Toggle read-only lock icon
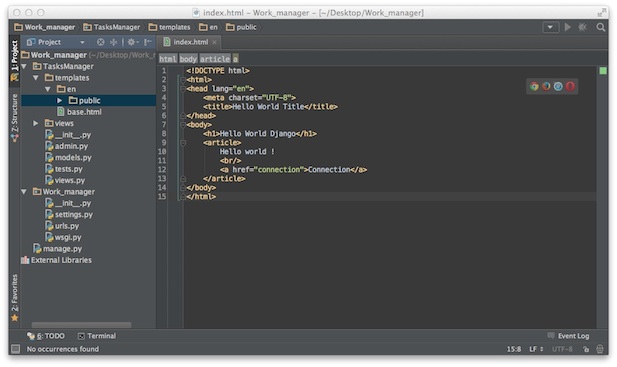The image size is (617, 367). pyautogui.click(x=586, y=349)
